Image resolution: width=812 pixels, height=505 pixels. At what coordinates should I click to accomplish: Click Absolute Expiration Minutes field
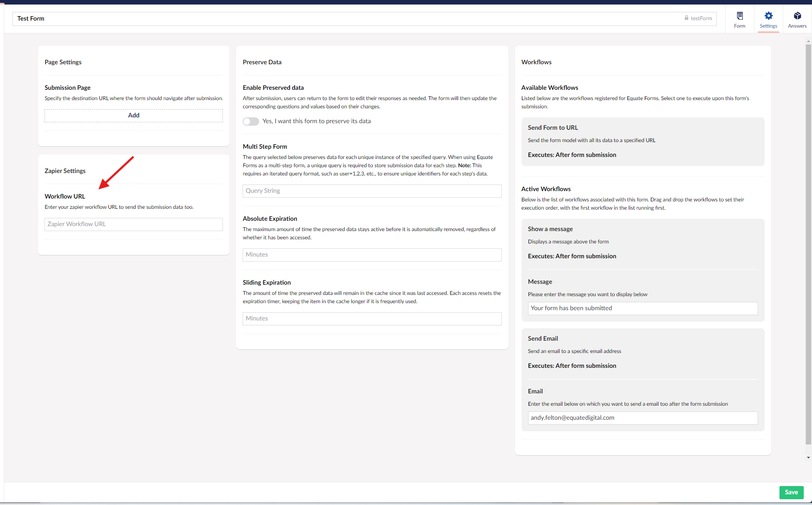pos(372,255)
